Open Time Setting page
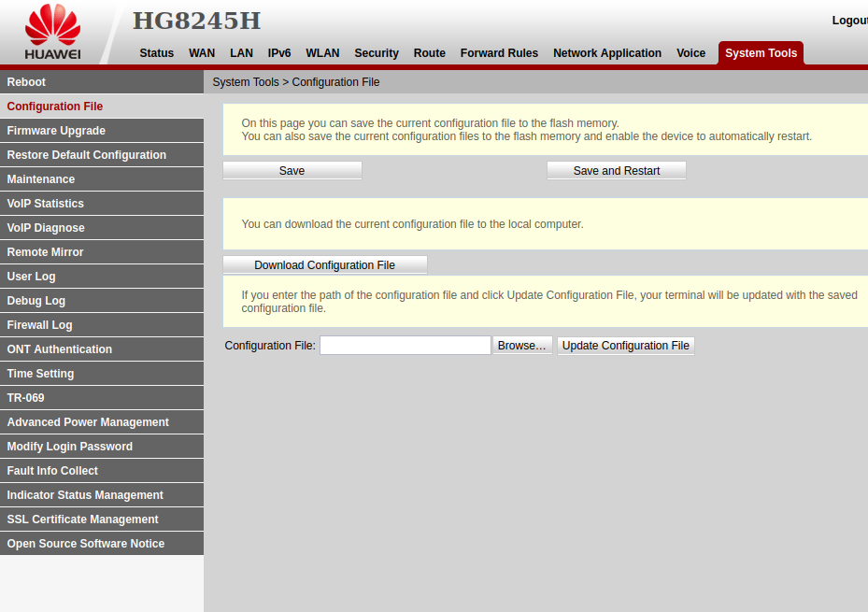 click(x=102, y=374)
